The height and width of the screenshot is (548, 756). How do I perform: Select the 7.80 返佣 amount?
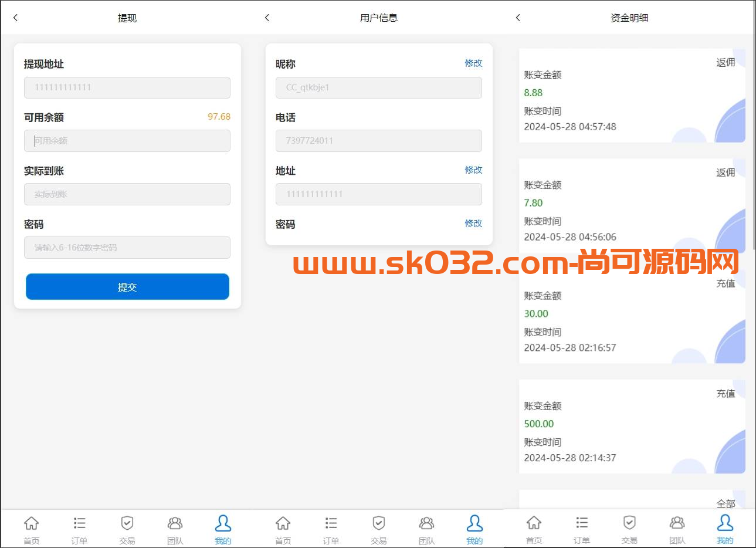pyautogui.click(x=533, y=203)
